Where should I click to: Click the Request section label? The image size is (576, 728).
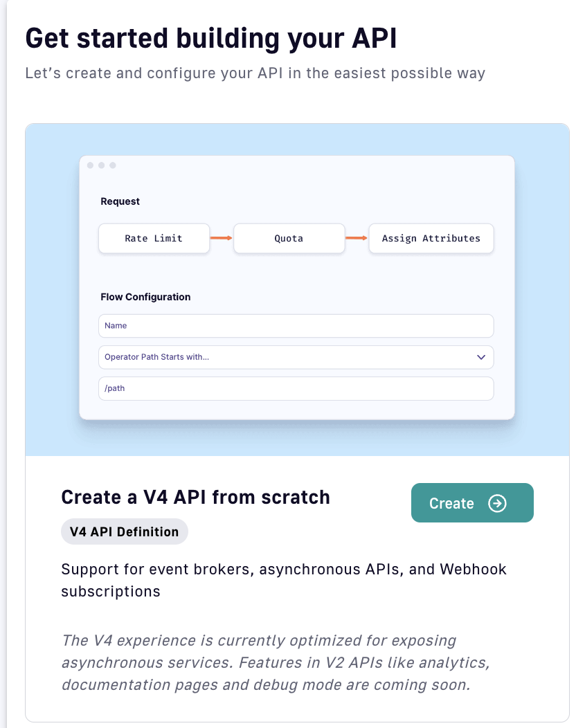[120, 201]
